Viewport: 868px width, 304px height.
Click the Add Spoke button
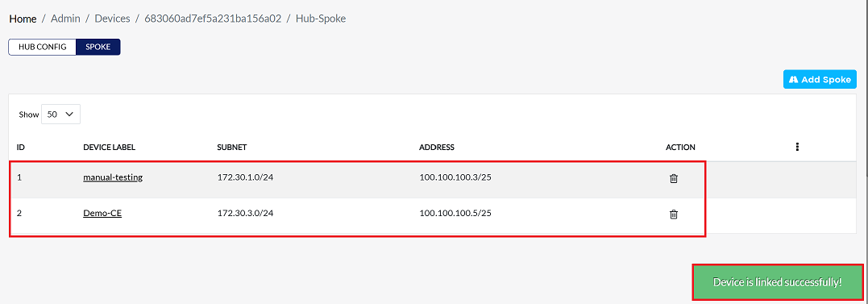pos(820,79)
